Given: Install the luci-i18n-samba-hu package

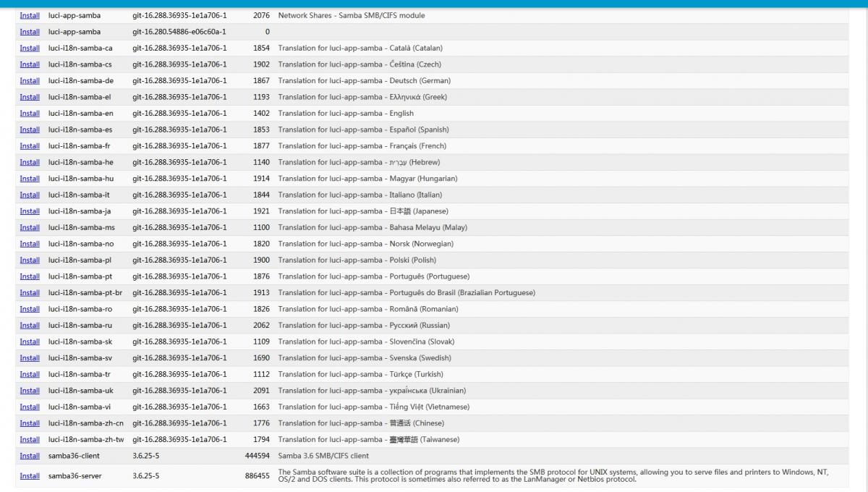Looking at the screenshot, I should (x=30, y=178).
